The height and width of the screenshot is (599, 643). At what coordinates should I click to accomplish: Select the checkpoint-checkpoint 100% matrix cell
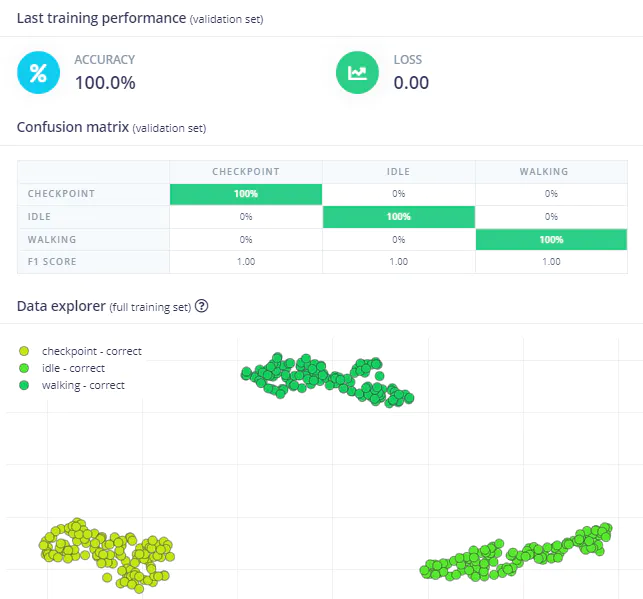coord(246,194)
